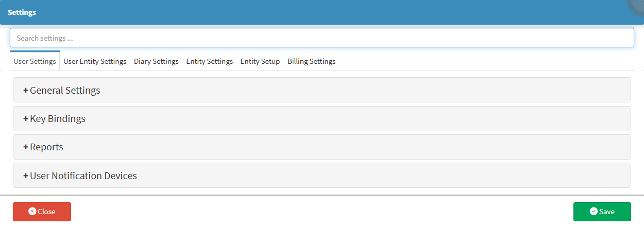Click the plus icon beside Key Bindings

point(26,119)
